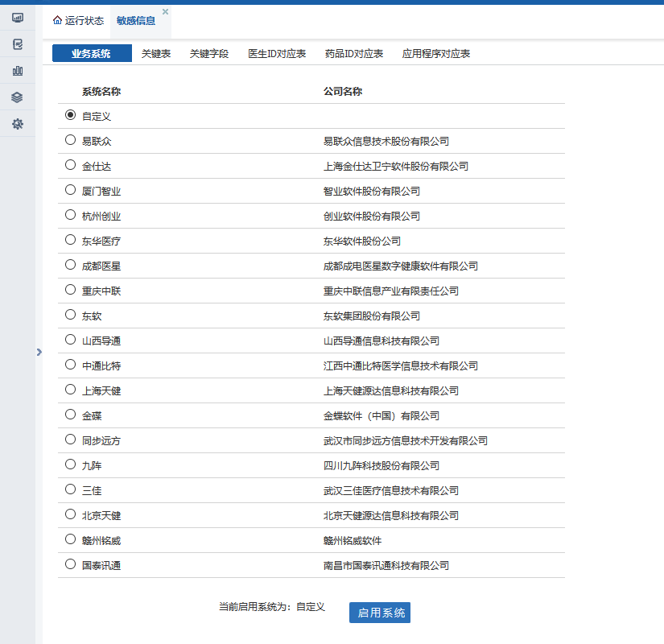This screenshot has width=664, height=644.
Task: Select the 重庆中联 radio button
Action: tap(70, 290)
